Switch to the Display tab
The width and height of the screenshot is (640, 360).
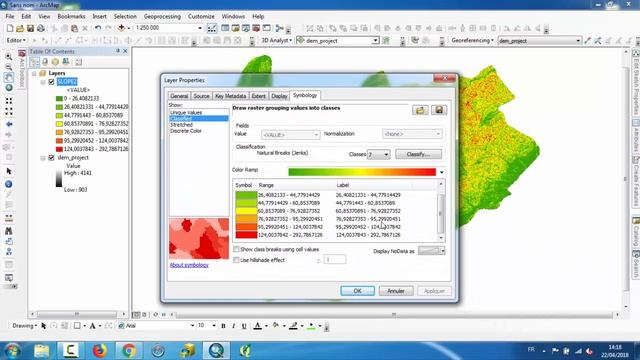(279, 96)
